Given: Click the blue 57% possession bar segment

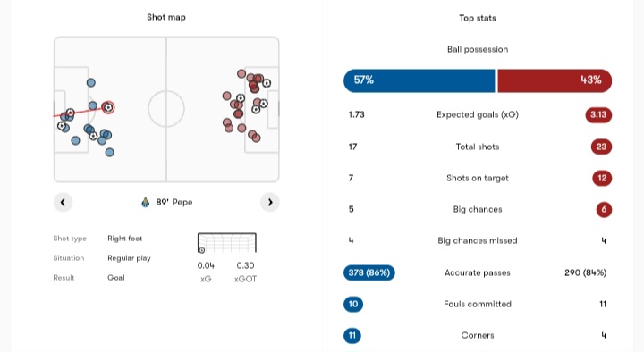Looking at the screenshot, I should [419, 80].
